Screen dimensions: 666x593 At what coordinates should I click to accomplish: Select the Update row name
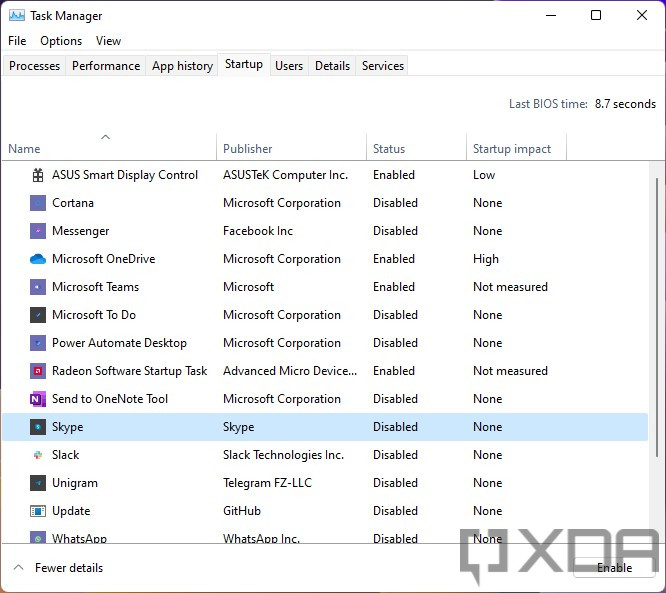[x=71, y=511]
